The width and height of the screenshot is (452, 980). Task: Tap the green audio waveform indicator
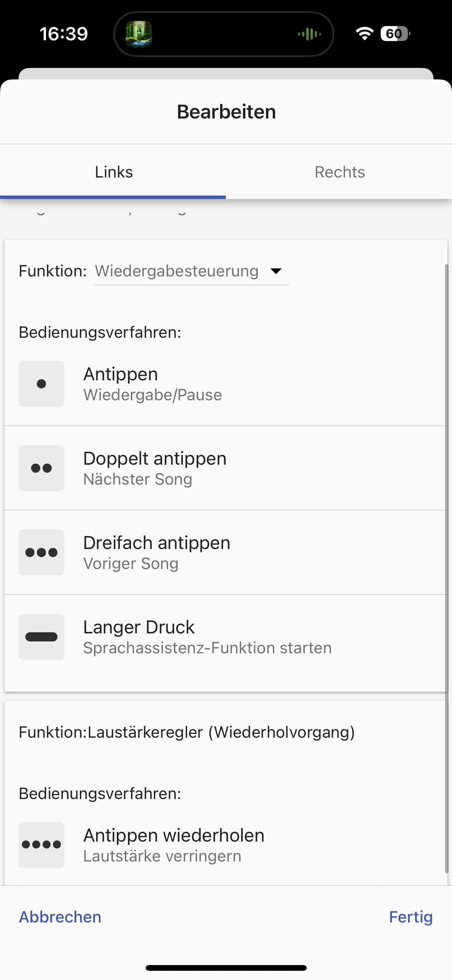tap(309, 34)
